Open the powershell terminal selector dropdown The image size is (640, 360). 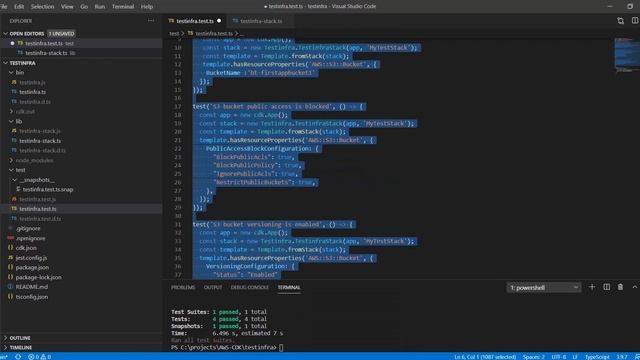(544, 288)
